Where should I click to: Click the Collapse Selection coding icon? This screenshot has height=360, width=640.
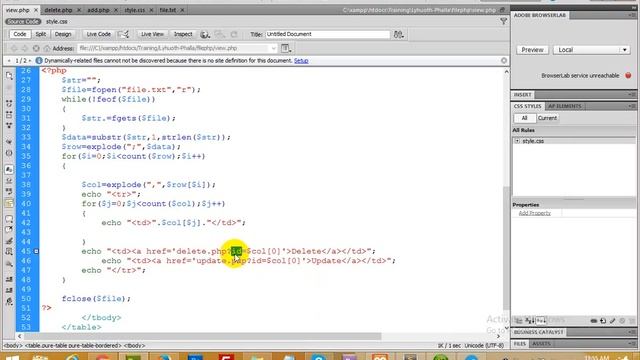[x=9, y=115]
